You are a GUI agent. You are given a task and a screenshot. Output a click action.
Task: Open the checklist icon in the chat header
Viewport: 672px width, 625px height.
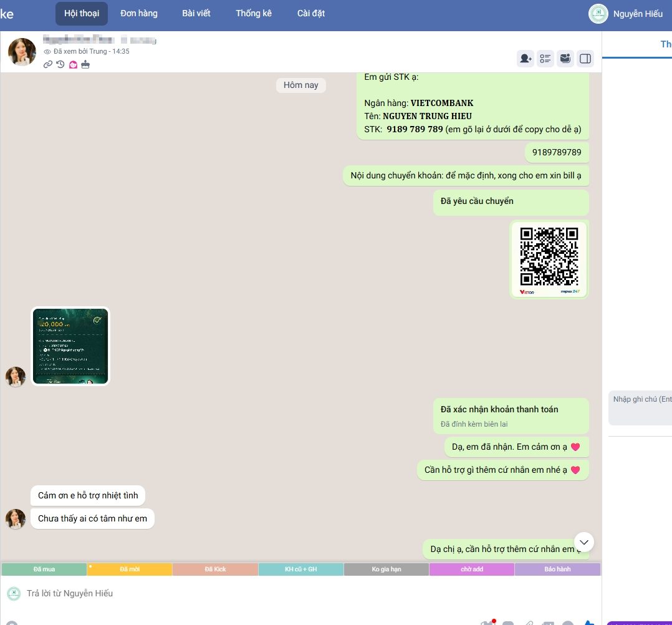(x=545, y=59)
